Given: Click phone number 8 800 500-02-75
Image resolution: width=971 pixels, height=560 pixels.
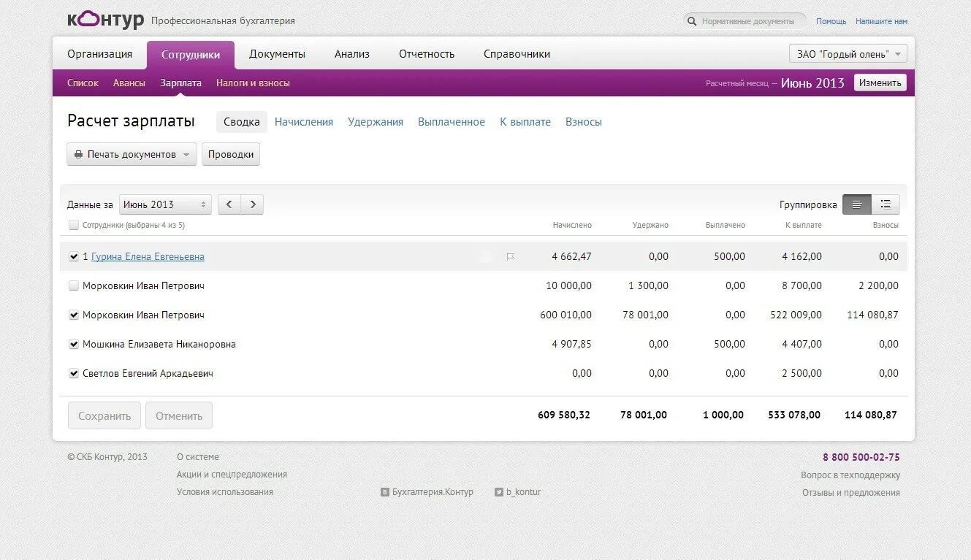Looking at the screenshot, I should tap(861, 458).
